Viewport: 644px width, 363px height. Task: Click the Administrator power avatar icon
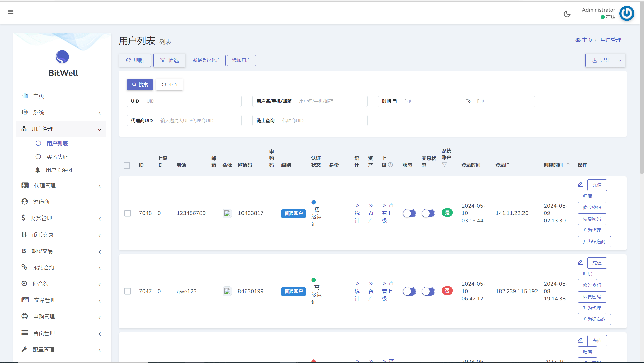coord(627,13)
